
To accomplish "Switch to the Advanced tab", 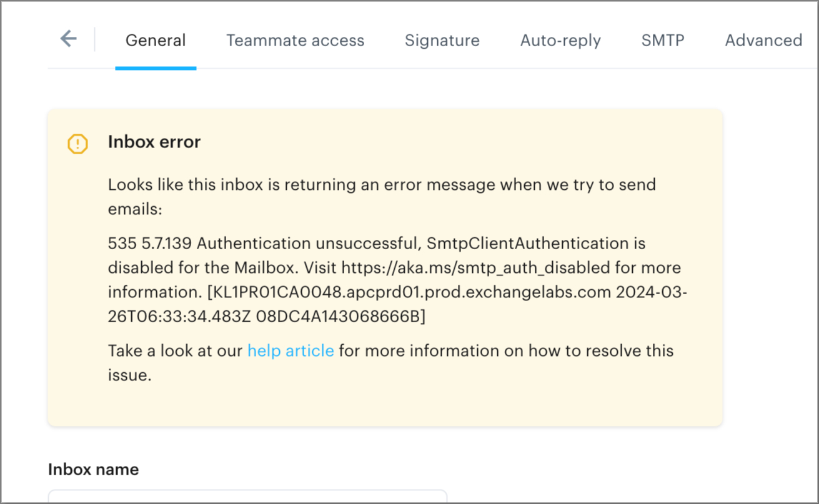I will click(x=763, y=41).
